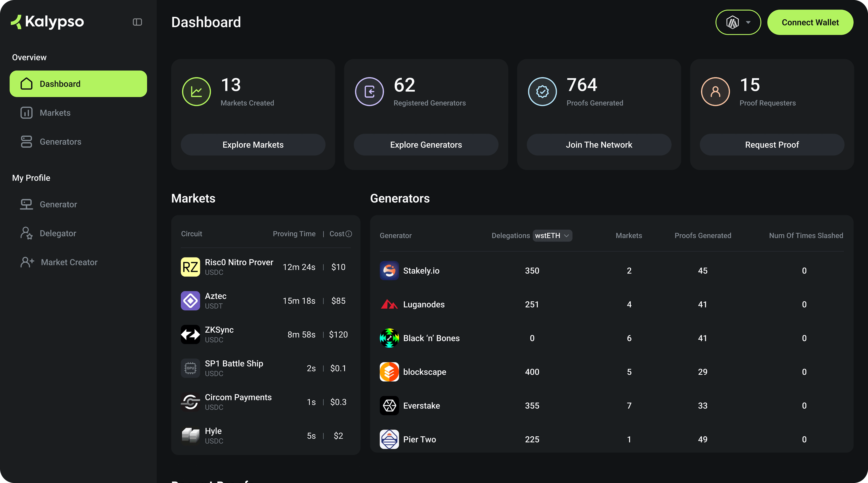Select the Delegator person-star icon
Viewport: 868px width, 483px height.
(x=27, y=233)
